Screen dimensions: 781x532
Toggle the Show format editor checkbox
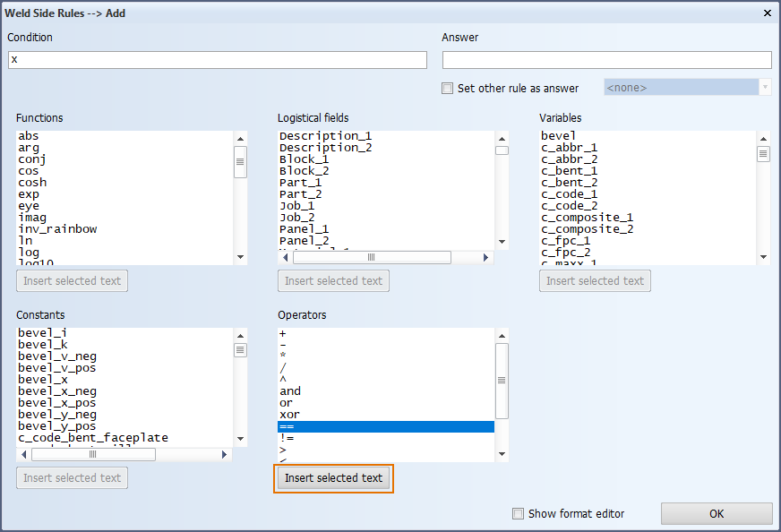[518, 514]
